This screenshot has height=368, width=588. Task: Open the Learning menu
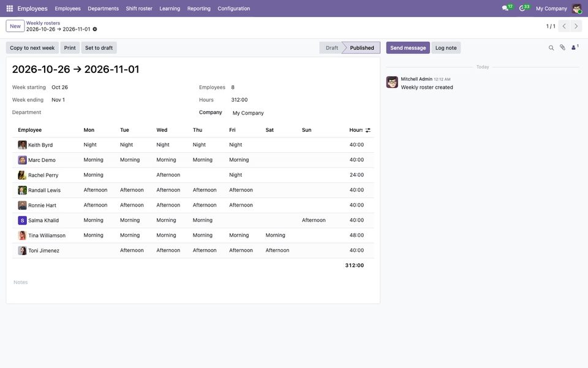(170, 8)
